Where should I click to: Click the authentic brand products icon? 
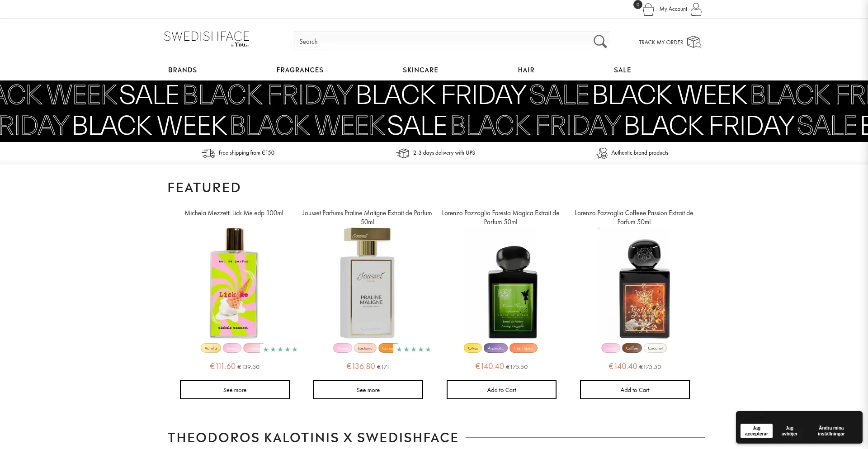click(x=602, y=153)
